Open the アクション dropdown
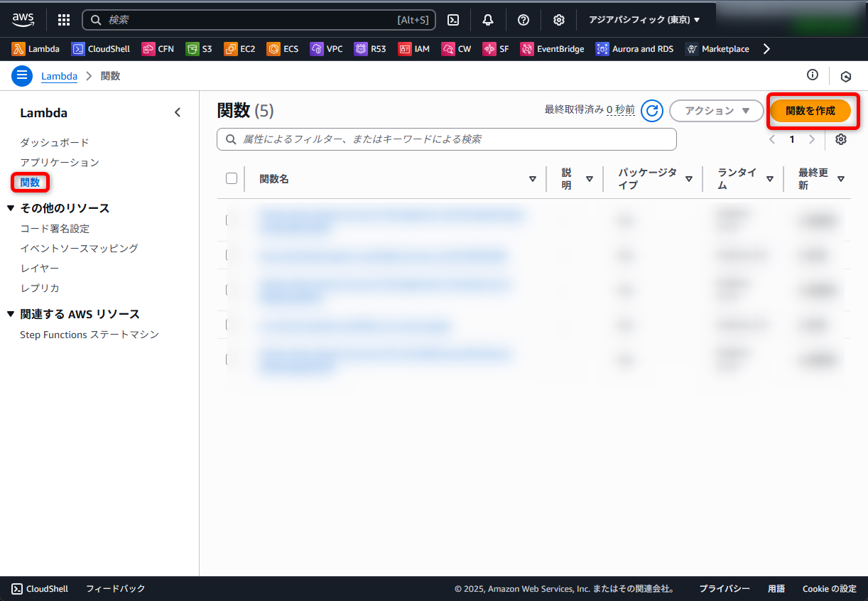This screenshot has height=601, width=868. [716, 111]
